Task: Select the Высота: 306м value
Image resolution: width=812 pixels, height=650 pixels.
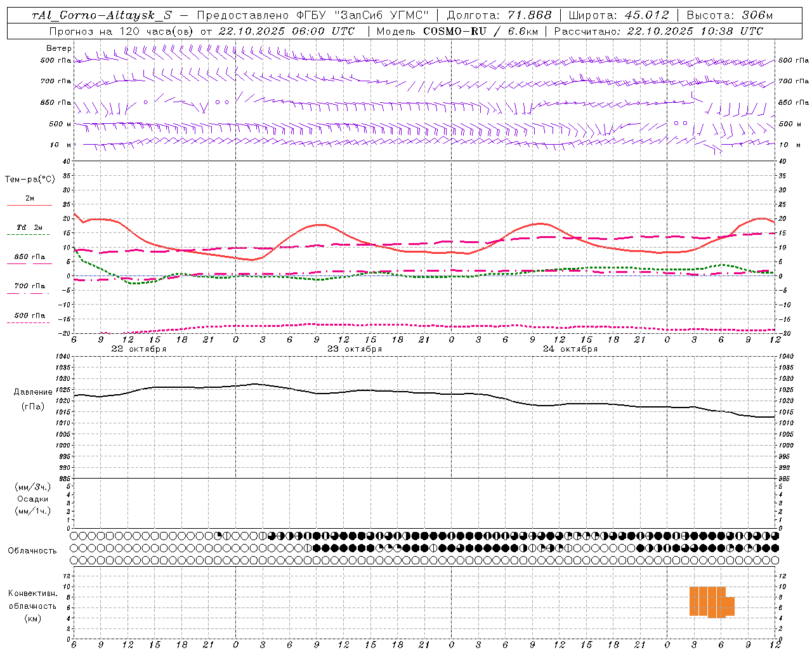Action: pos(730,16)
